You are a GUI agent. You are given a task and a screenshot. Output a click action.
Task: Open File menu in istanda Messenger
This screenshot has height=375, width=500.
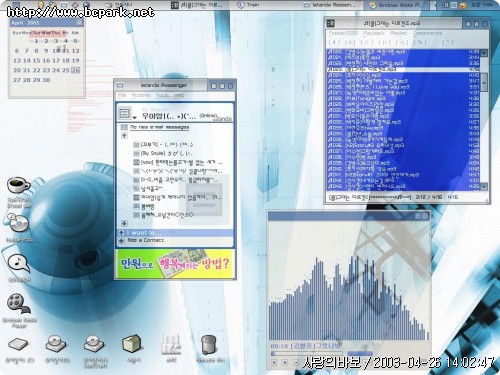coord(122,95)
